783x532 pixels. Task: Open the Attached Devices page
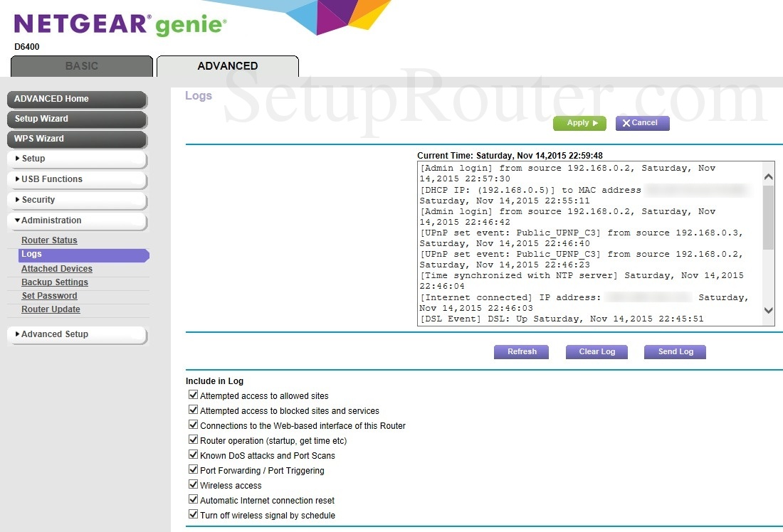[56, 268]
